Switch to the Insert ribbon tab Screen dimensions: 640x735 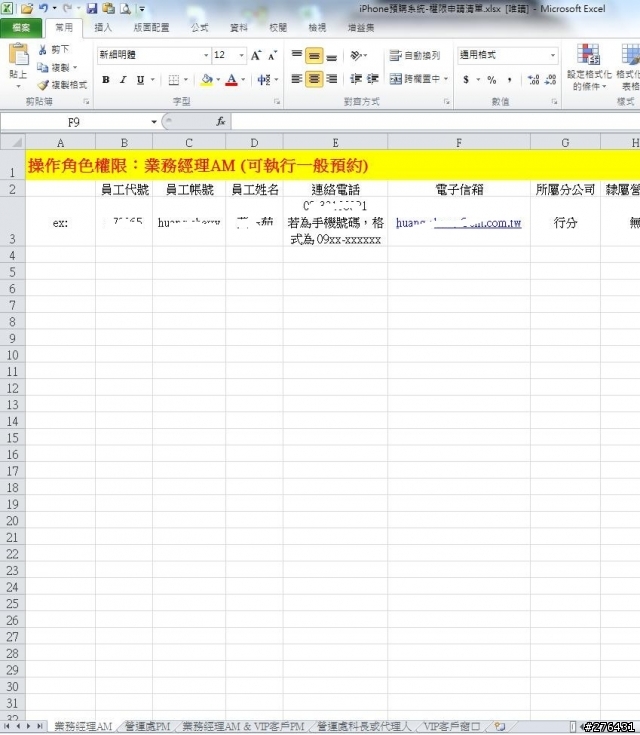coord(103,28)
